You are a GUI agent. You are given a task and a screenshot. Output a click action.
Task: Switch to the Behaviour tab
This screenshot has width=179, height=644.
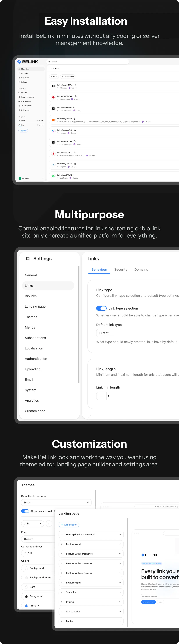pyautogui.click(x=99, y=269)
